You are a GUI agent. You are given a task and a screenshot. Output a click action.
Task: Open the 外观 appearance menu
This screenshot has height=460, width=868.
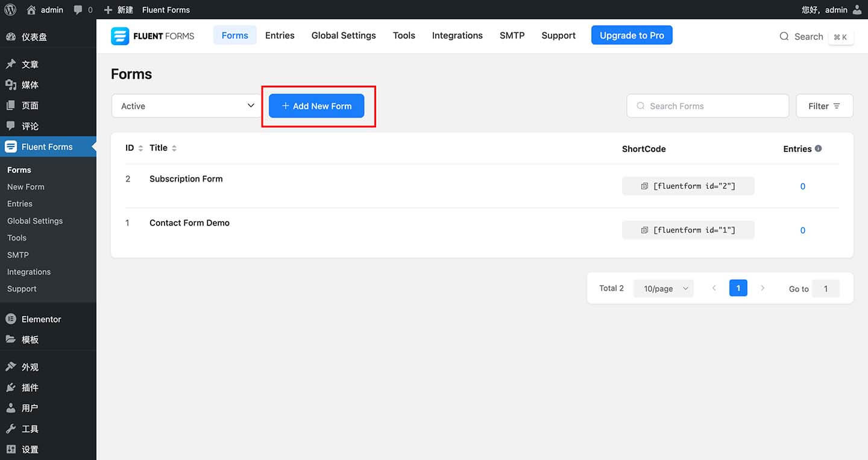[x=48, y=367]
